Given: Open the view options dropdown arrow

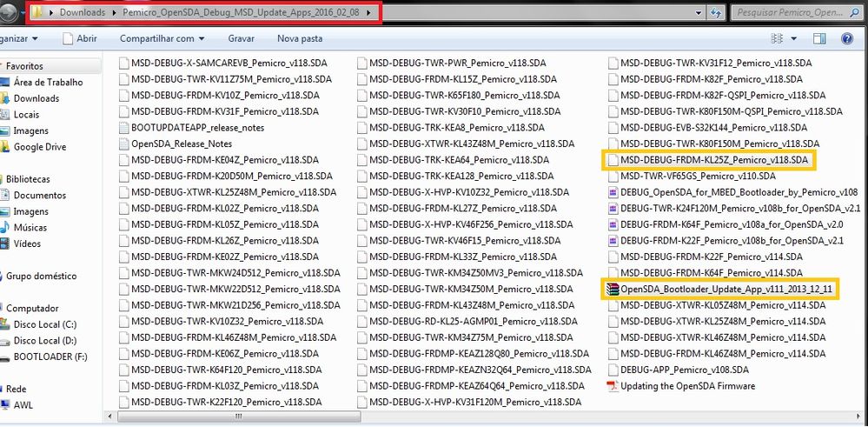Looking at the screenshot, I should (x=794, y=39).
